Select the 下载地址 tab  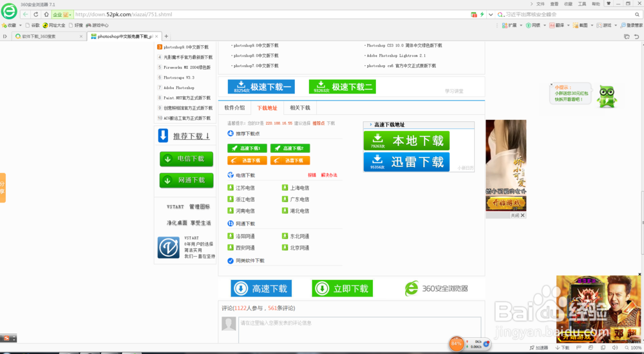pyautogui.click(x=267, y=108)
